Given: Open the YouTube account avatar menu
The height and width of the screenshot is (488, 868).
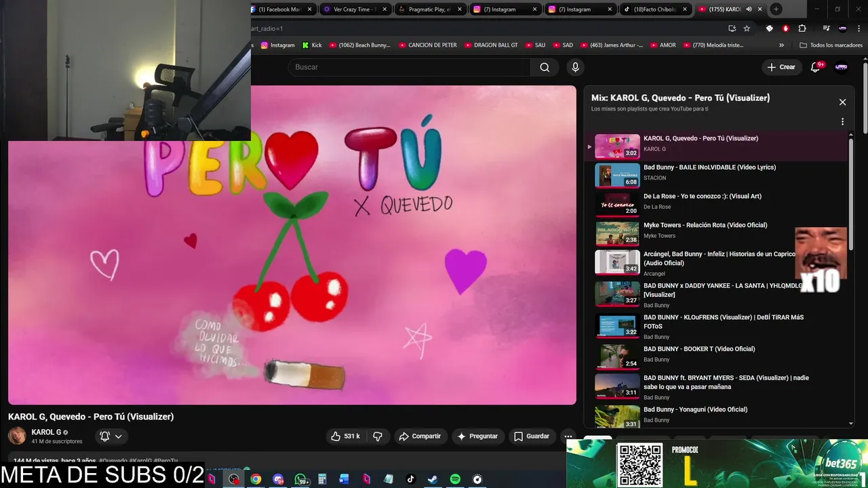Looking at the screenshot, I should tap(842, 67).
